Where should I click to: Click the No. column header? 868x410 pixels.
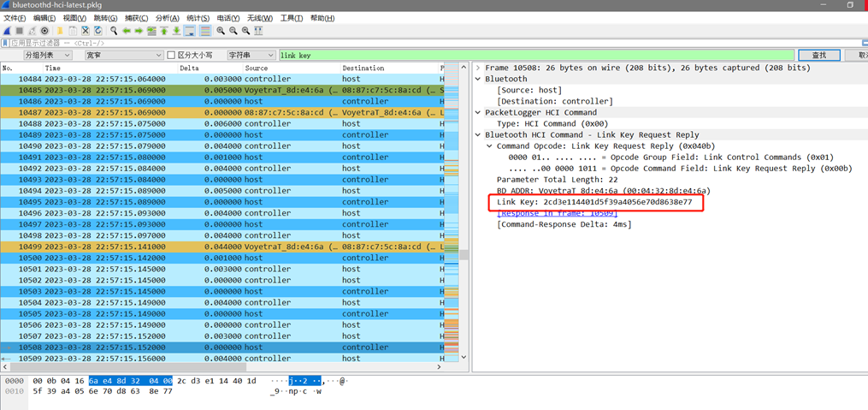(x=21, y=68)
